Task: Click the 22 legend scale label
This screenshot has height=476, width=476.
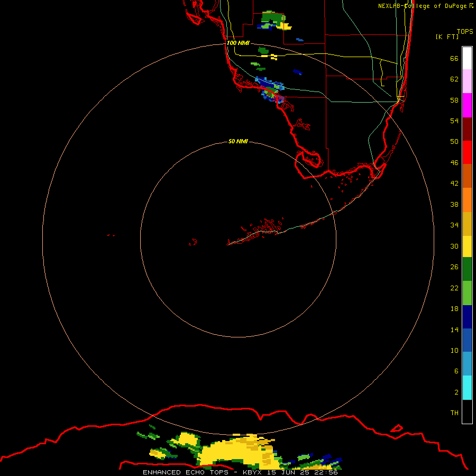Action: pyautogui.click(x=454, y=288)
